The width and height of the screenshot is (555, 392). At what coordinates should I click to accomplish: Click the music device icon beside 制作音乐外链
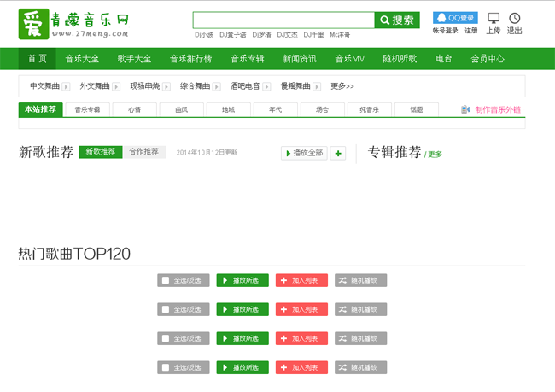pos(465,110)
